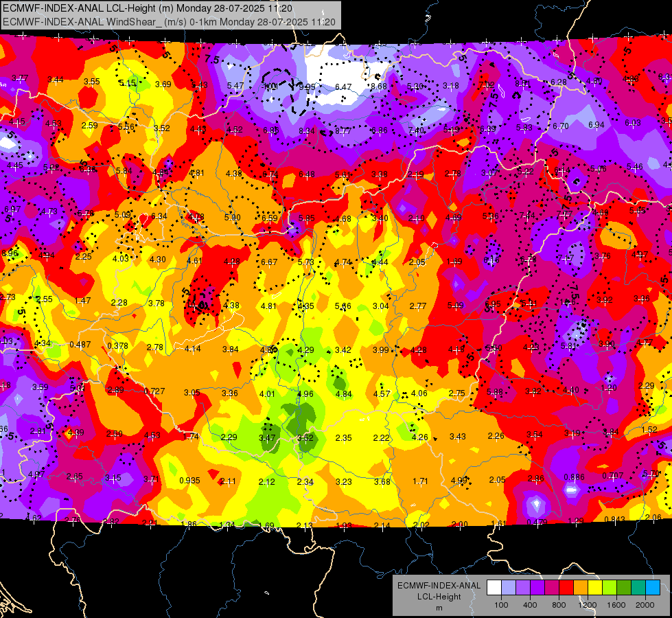Click the red legend color swatch
The width and height of the screenshot is (672, 618).
click(566, 587)
